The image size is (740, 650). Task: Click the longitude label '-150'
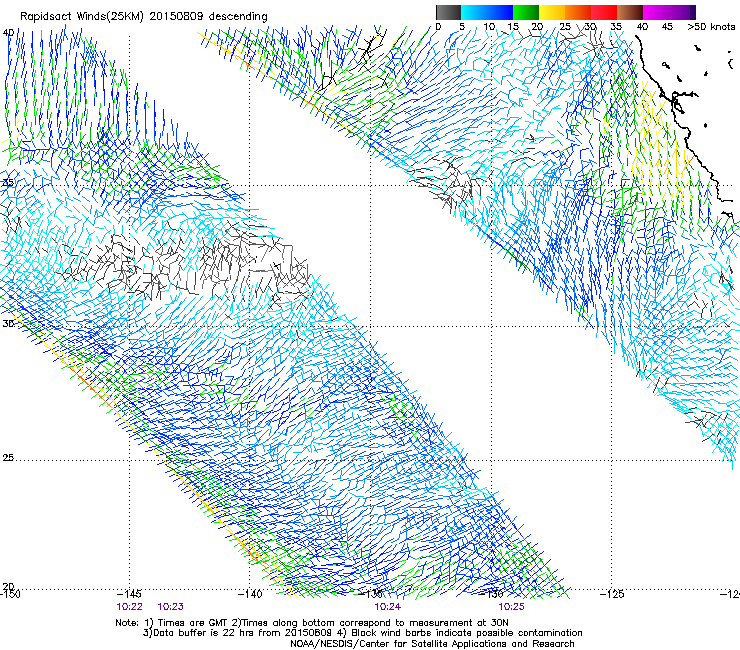pos(10,594)
